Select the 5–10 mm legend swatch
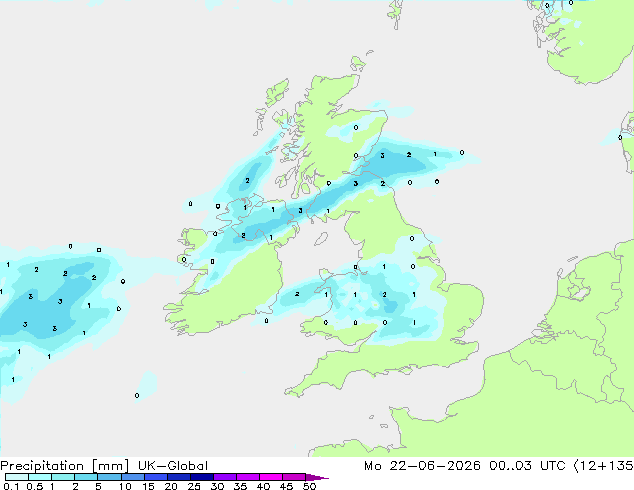The image size is (634, 490). pyautogui.click(x=109, y=477)
